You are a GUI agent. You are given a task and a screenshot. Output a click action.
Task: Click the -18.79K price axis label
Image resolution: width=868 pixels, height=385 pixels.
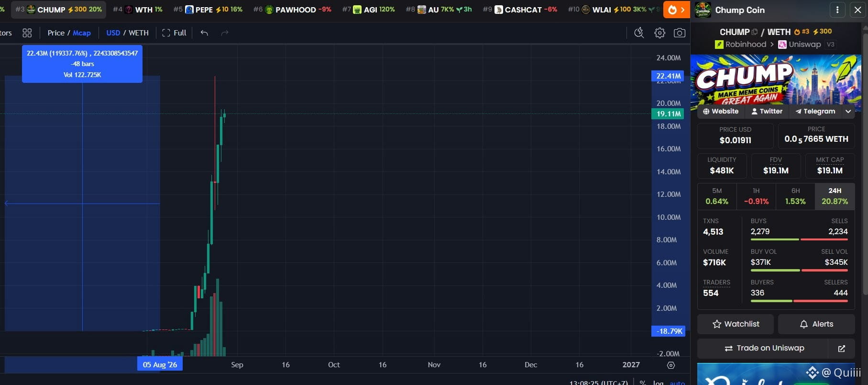pyautogui.click(x=669, y=331)
